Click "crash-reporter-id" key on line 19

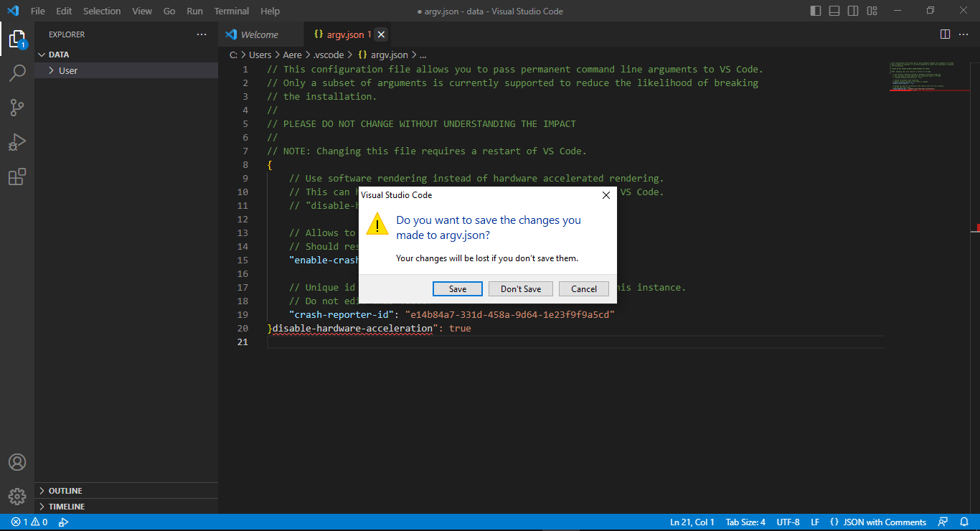[x=341, y=315]
